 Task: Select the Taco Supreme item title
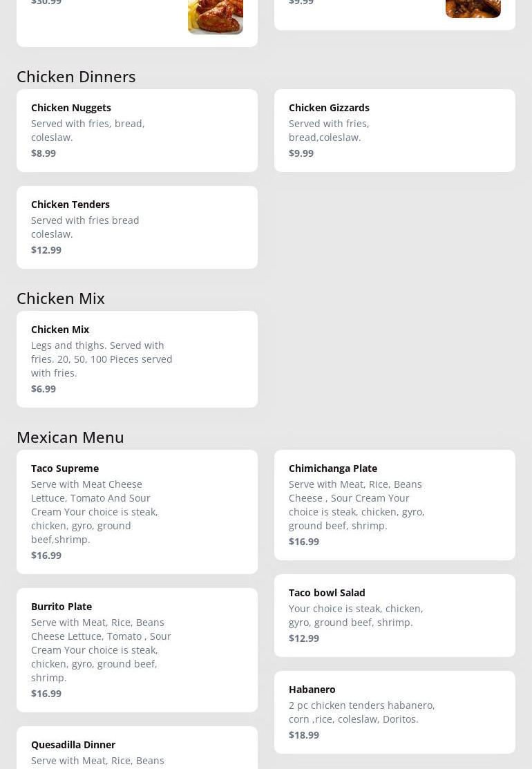pyautogui.click(x=65, y=468)
